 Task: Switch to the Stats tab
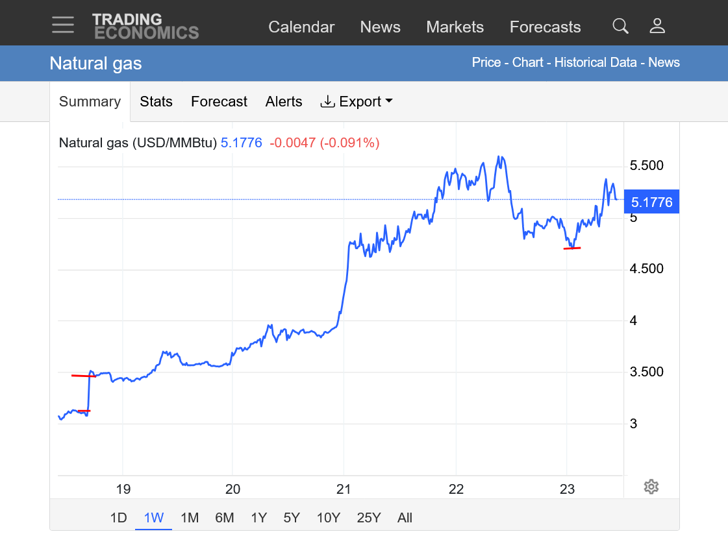tap(156, 102)
